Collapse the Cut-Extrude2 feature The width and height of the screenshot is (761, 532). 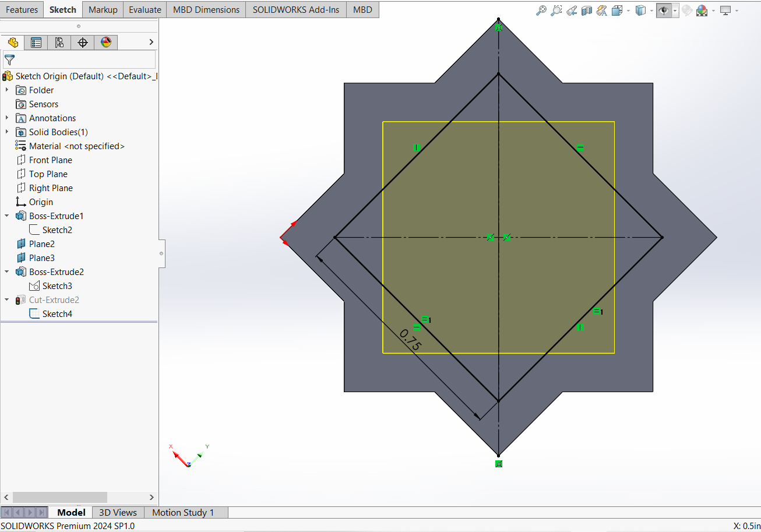pyautogui.click(x=7, y=300)
